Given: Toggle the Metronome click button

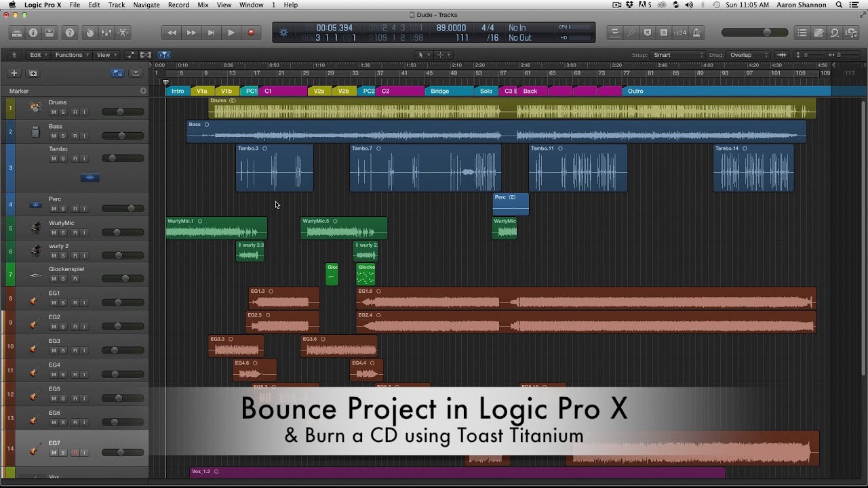Looking at the screenshot, I should pyautogui.click(x=696, y=33).
